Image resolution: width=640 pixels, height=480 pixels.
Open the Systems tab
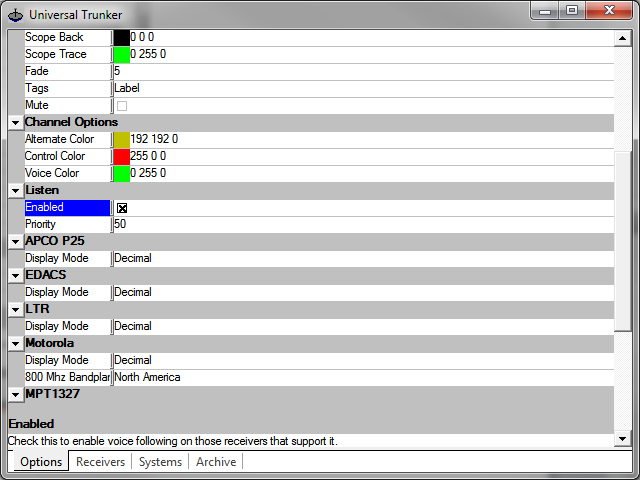[x=160, y=462]
